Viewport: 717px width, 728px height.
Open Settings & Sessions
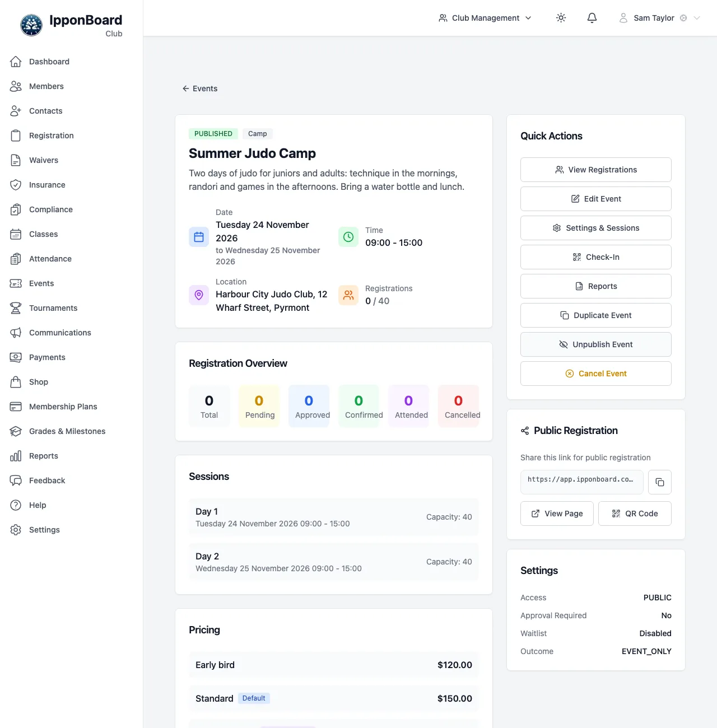click(596, 228)
